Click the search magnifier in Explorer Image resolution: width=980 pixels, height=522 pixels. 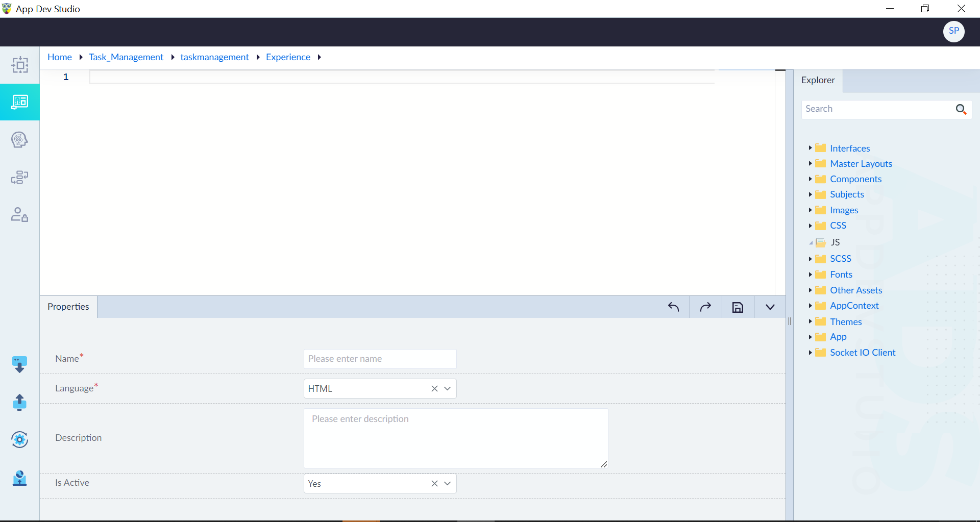961,109
